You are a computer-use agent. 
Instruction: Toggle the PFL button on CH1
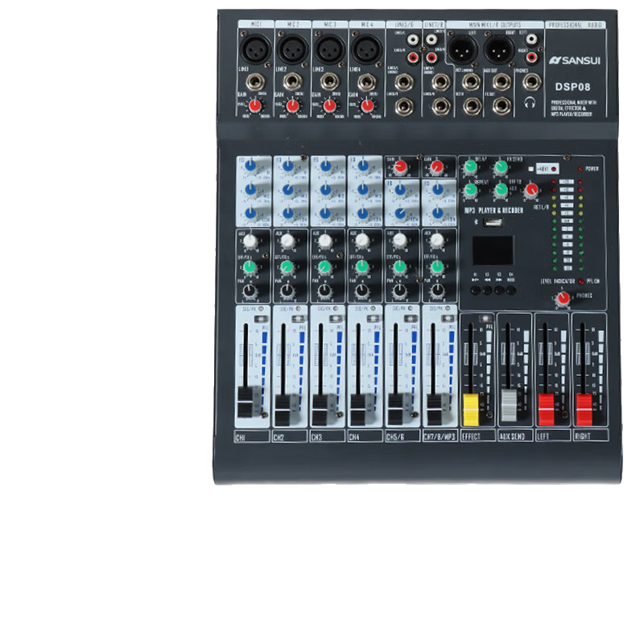click(x=260, y=320)
